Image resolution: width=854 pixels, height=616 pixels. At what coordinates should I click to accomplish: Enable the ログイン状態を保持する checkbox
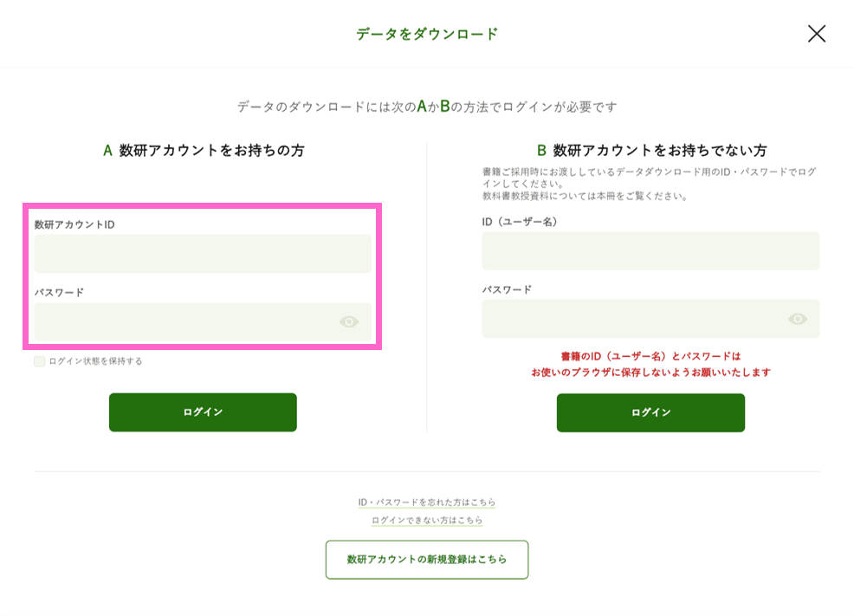[x=40, y=361]
